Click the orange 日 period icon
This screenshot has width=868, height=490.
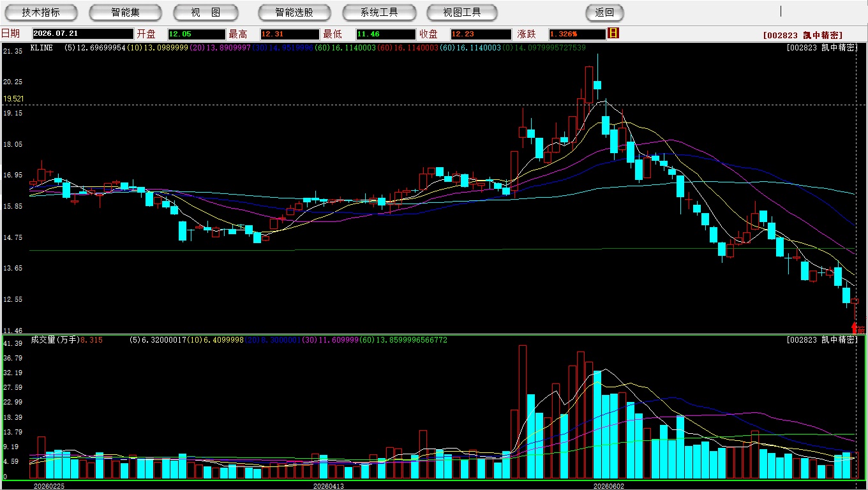point(613,33)
